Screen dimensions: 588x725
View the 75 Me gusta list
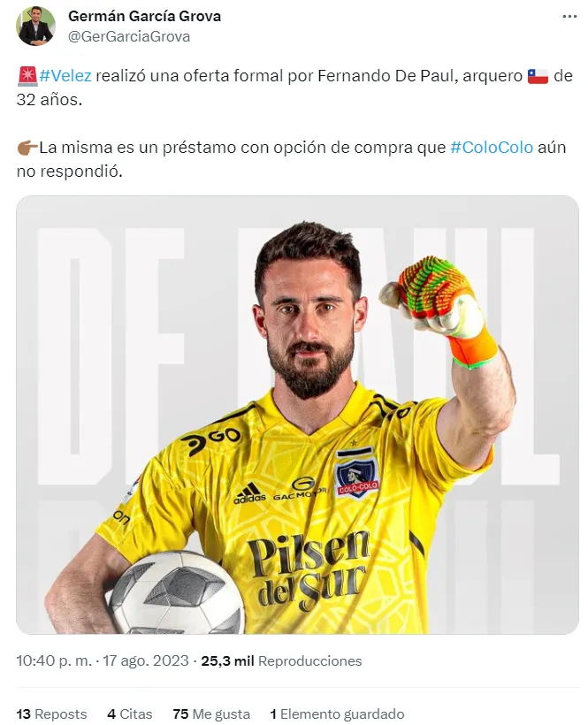(x=211, y=714)
